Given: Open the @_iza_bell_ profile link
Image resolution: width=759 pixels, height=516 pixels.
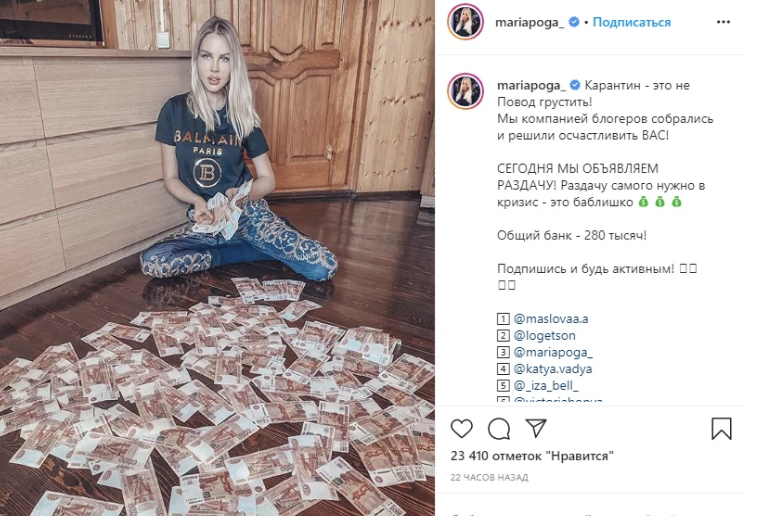Looking at the screenshot, I should [x=546, y=386].
